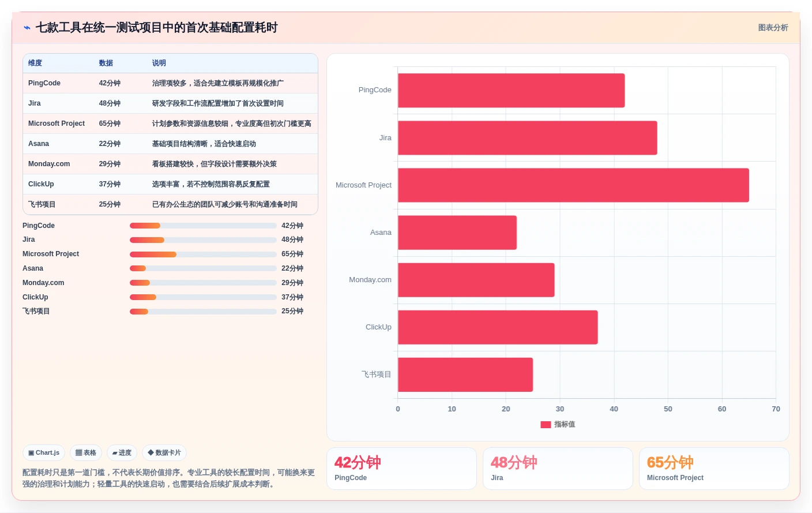Click the 图表分析 label in header

pyautogui.click(x=773, y=28)
